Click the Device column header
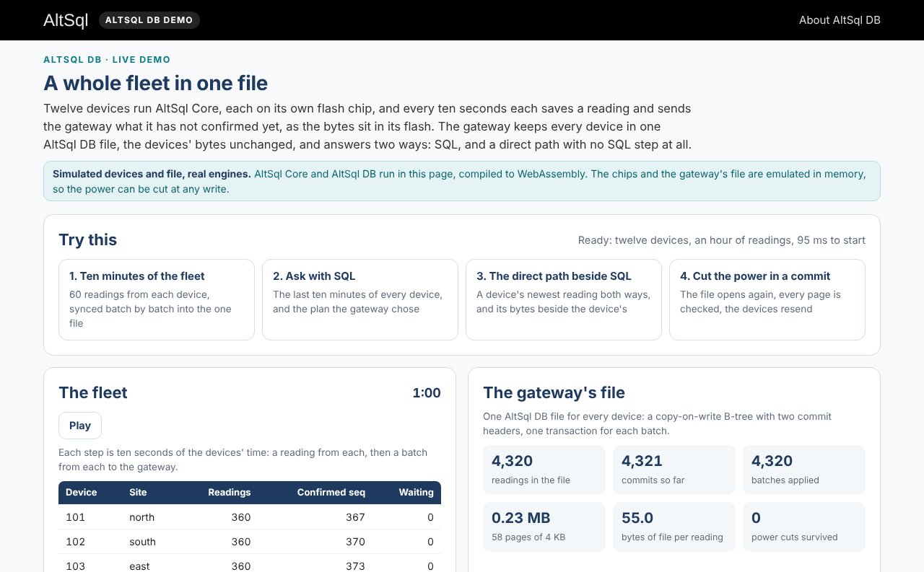 coord(82,493)
